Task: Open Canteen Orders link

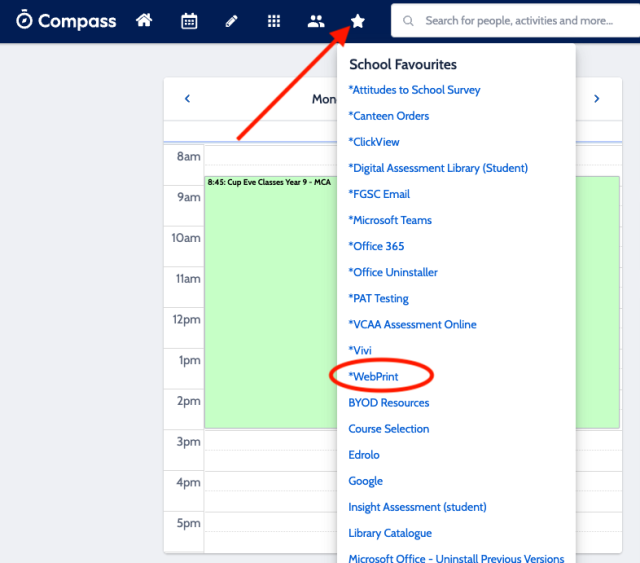Action: 389,116
